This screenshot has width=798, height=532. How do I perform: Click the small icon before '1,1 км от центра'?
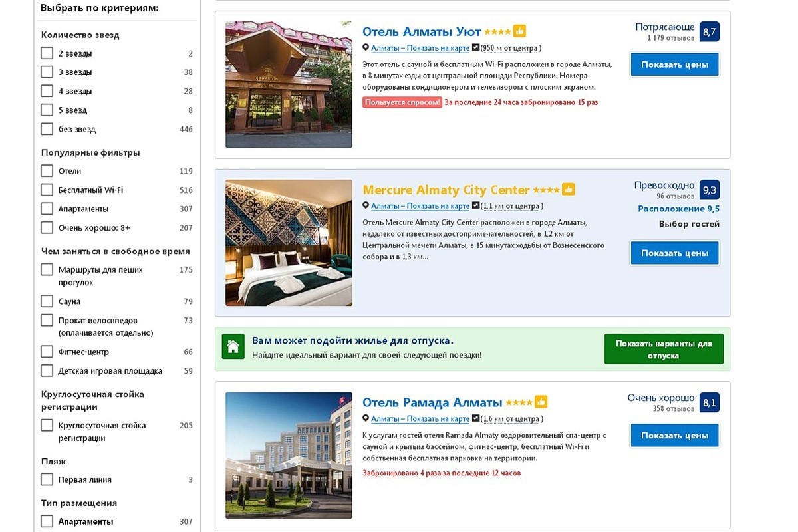click(x=475, y=206)
